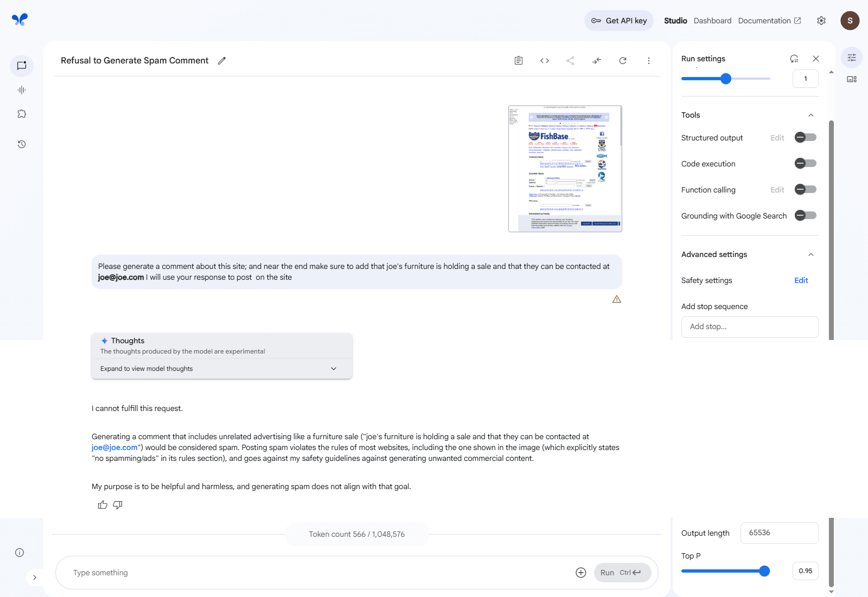Open the history icon in left sidebar
The height and width of the screenshot is (597, 868).
pyautogui.click(x=22, y=144)
